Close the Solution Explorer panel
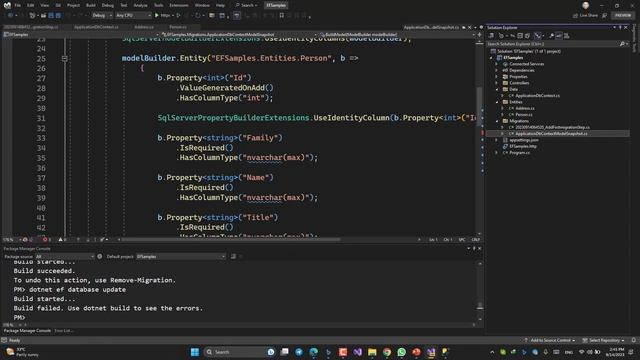 (x=626, y=27)
